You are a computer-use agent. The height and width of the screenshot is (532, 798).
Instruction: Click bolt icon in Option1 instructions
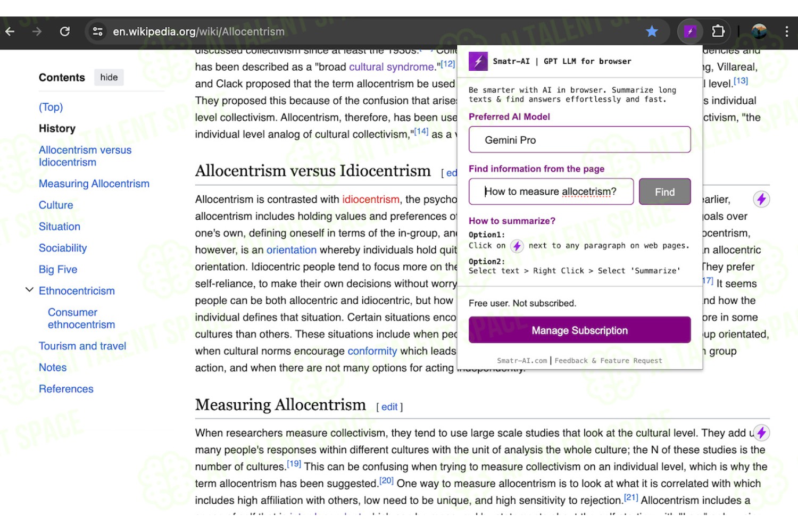(x=517, y=246)
